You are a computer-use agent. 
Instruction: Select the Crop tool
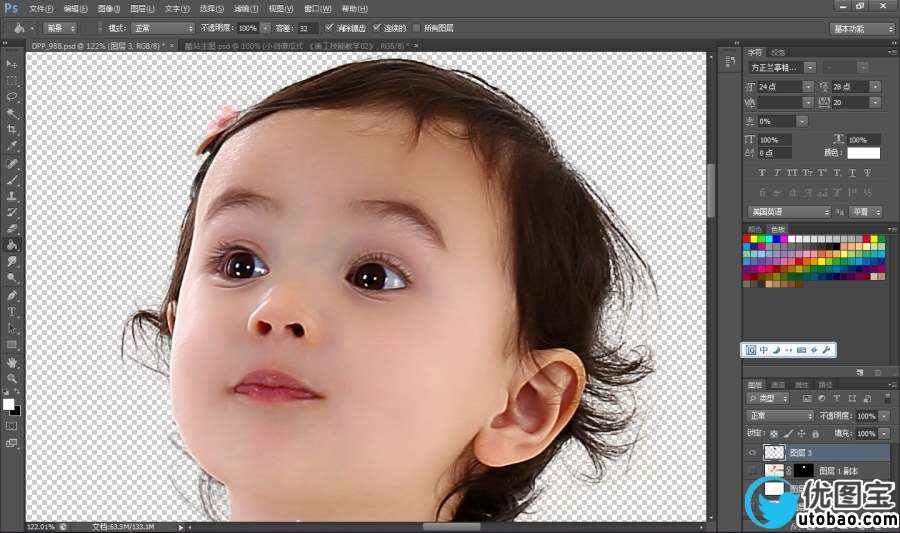click(x=11, y=130)
